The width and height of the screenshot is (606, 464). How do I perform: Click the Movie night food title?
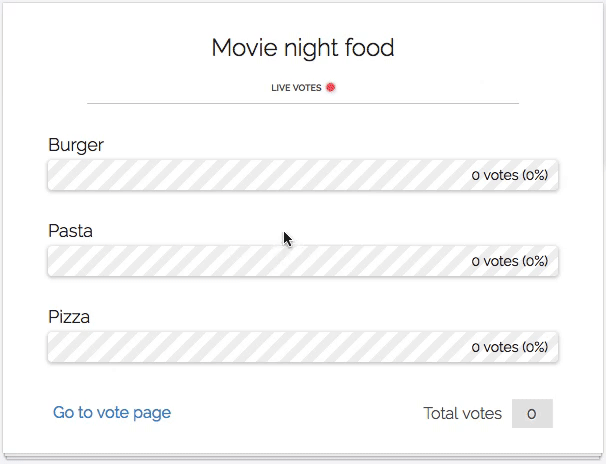(303, 48)
